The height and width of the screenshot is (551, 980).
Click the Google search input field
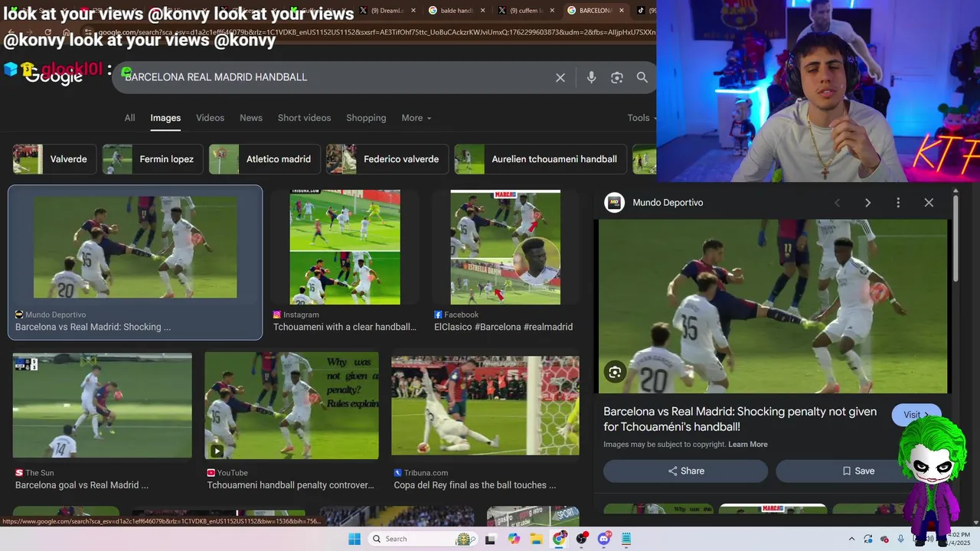tap(337, 77)
